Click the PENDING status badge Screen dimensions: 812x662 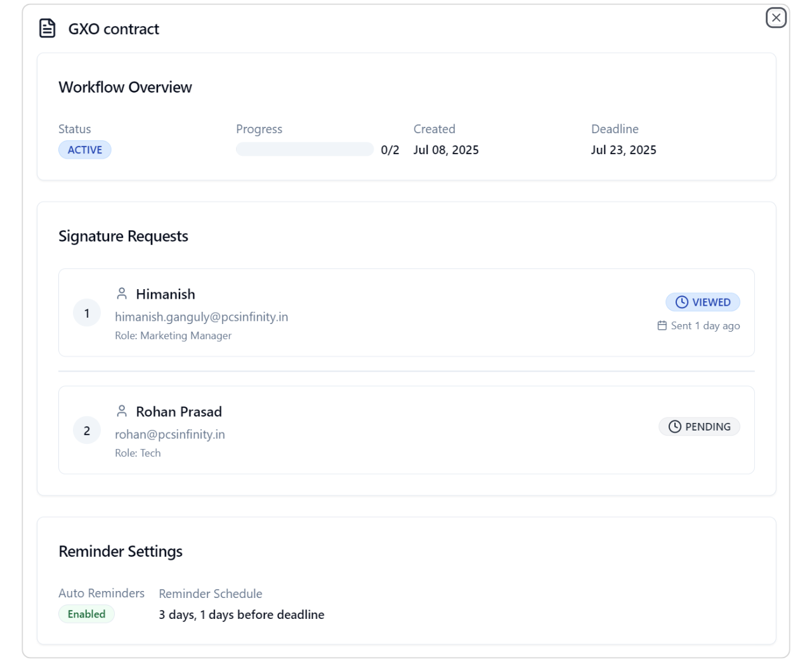tap(699, 427)
